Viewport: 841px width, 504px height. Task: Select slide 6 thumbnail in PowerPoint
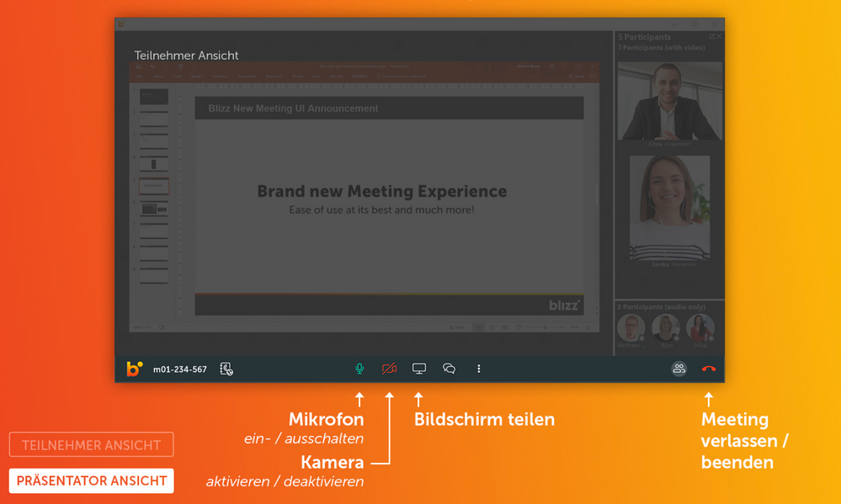154,209
